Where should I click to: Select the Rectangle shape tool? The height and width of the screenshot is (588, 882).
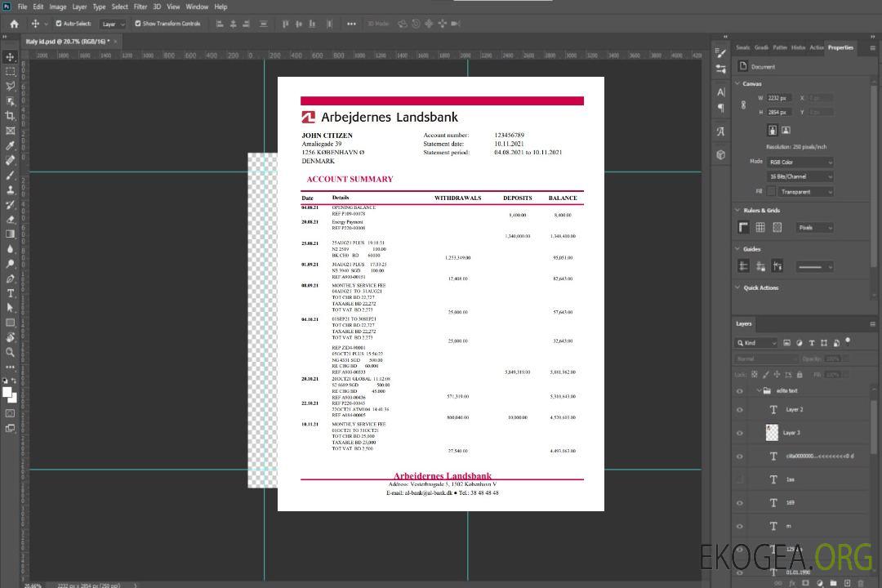click(10, 323)
